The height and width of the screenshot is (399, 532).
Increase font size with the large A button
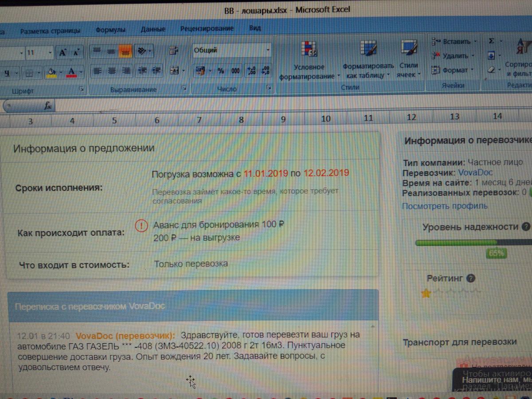coord(63,53)
